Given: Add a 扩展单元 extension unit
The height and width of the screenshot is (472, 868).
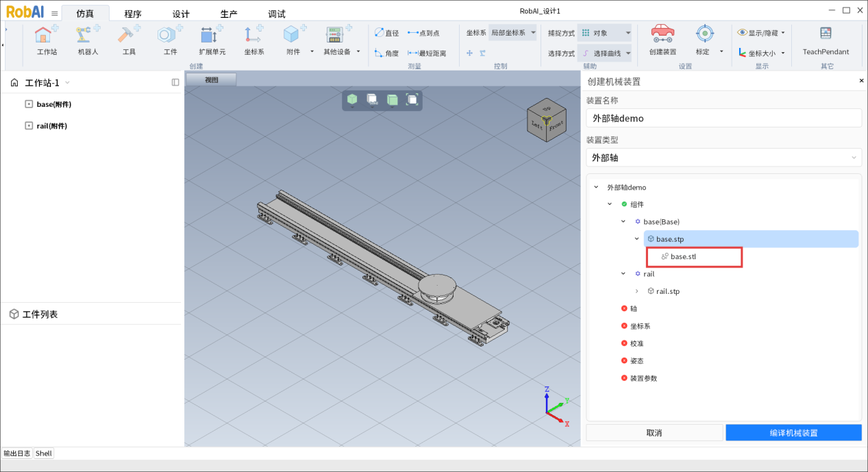Looking at the screenshot, I should pos(212,40).
